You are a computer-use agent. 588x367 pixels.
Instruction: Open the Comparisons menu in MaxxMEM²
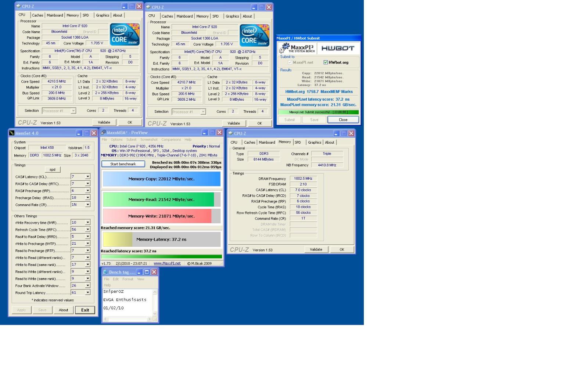171,140
